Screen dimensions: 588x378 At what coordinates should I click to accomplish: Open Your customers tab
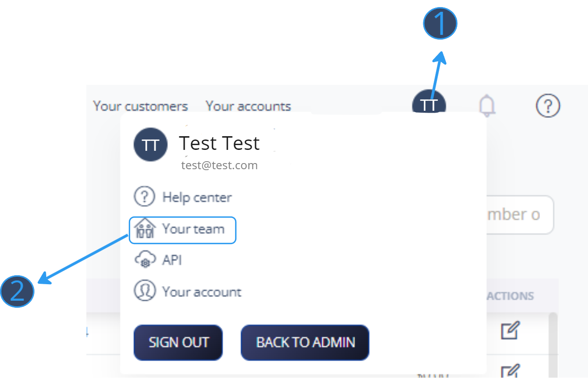point(140,106)
